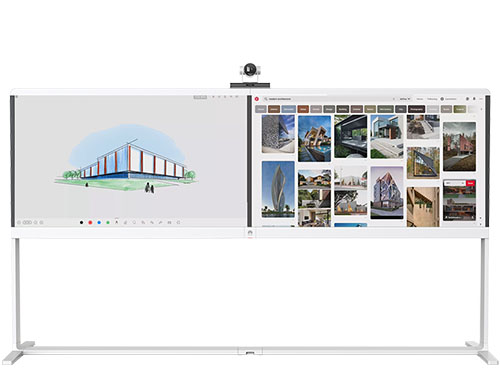The width and height of the screenshot is (500, 380).
Task: Click the red Save button on hovered pin
Action: tap(470, 183)
